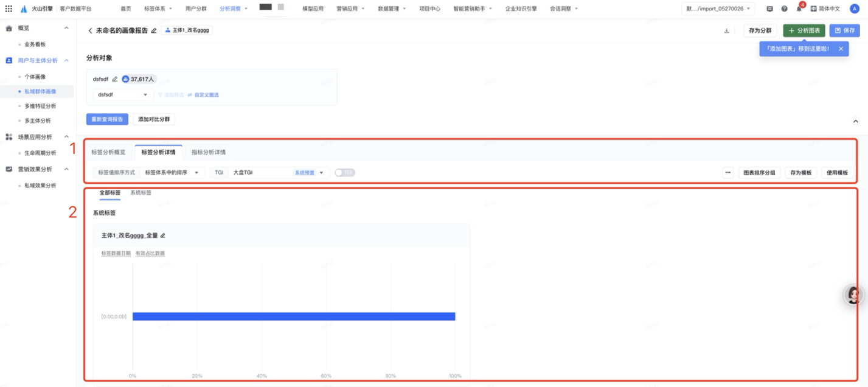The height and width of the screenshot is (387, 868).
Task: Click the 添加对比分群 button
Action: (x=154, y=119)
